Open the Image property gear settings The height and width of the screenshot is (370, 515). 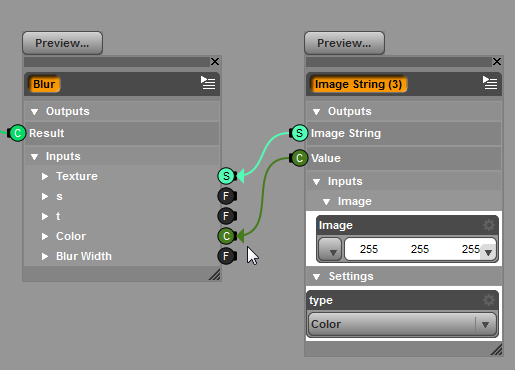coord(489,225)
